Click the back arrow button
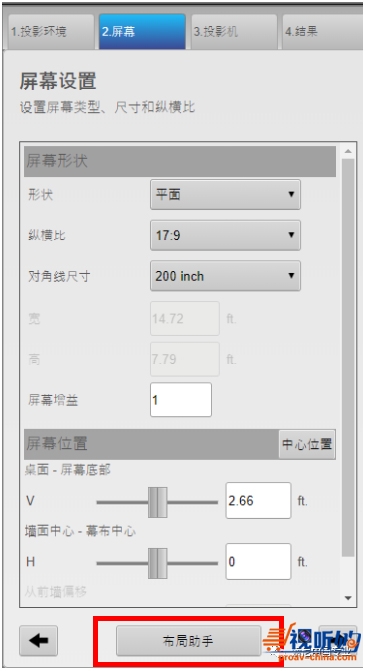Viewport: 365px width, 671px height. click(39, 641)
